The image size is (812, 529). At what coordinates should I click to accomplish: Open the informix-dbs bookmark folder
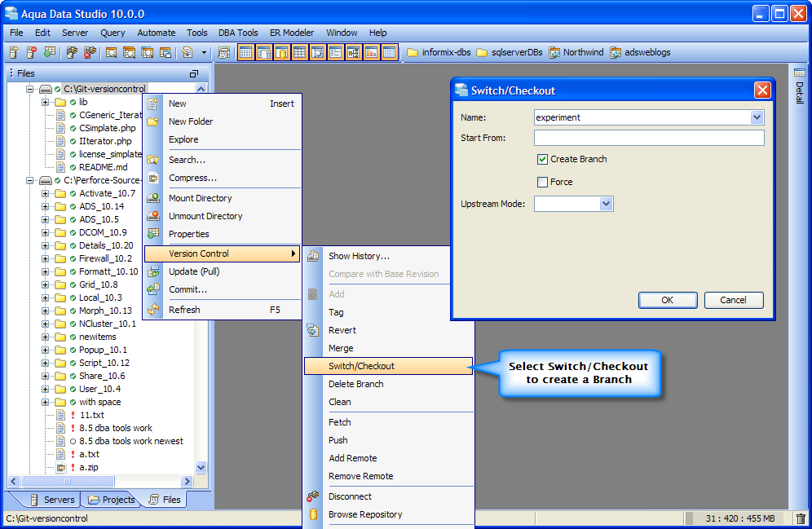[x=439, y=52]
